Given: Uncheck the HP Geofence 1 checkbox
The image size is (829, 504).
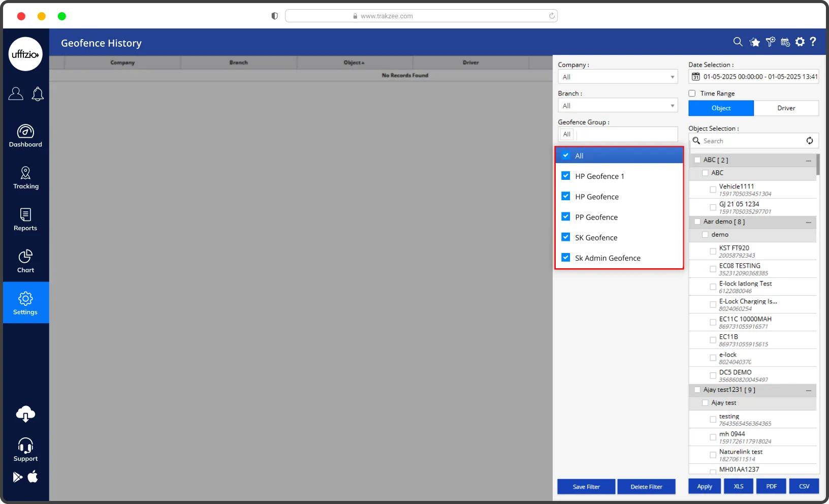Looking at the screenshot, I should [566, 176].
